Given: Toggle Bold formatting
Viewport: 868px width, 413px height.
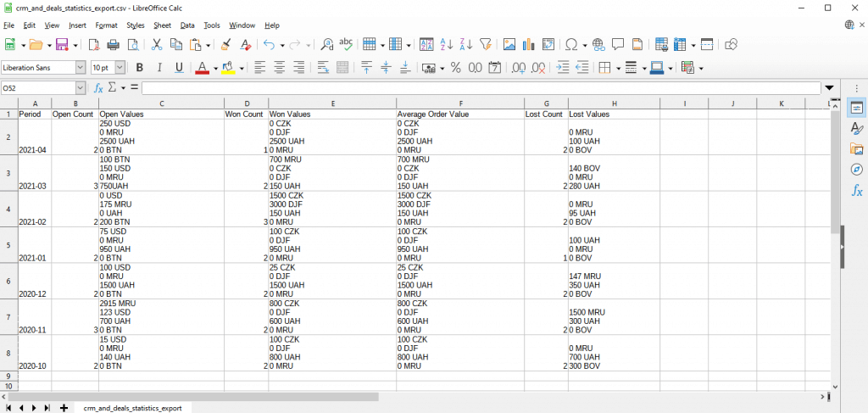Looking at the screenshot, I should pos(140,68).
